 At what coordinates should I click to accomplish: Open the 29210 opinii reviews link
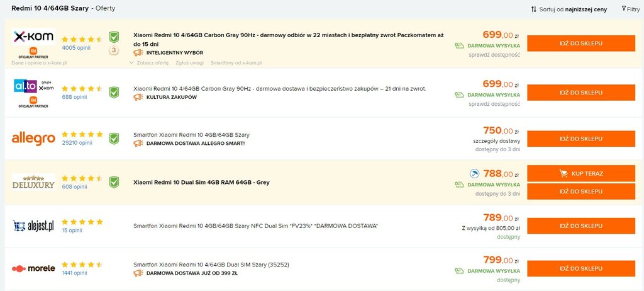[77, 143]
